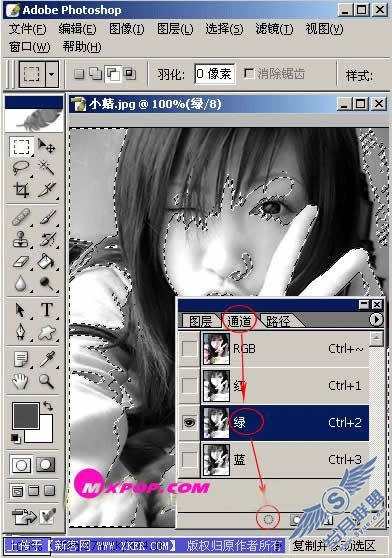Viewport: 392px width, 558px height.
Task: Open the 选择(S) menu
Action: [224, 29]
